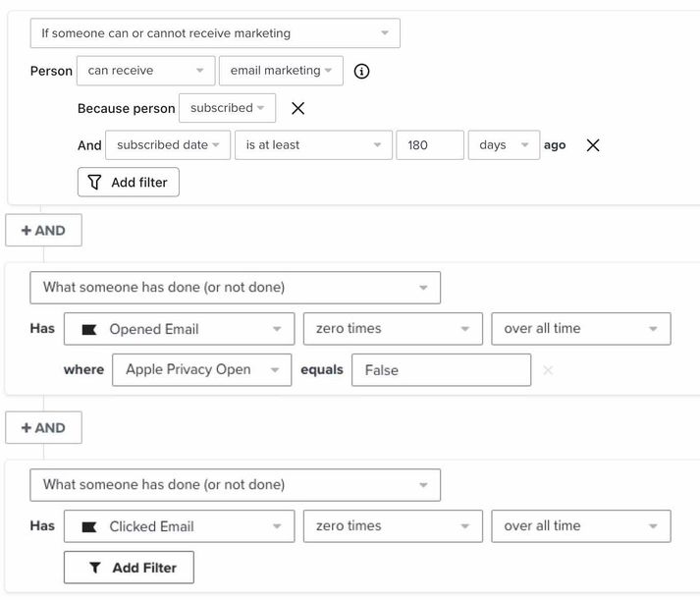
Task: Click the second '+ AND' button
Action: [x=43, y=428]
